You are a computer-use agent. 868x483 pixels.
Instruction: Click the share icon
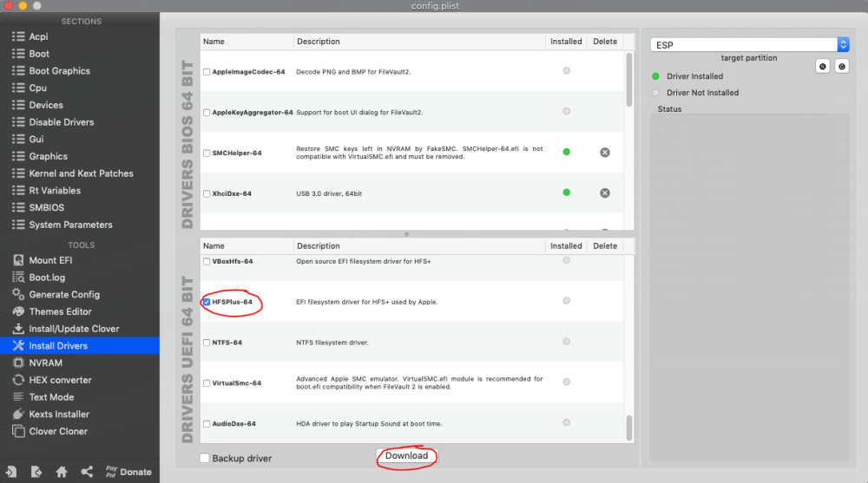click(87, 472)
